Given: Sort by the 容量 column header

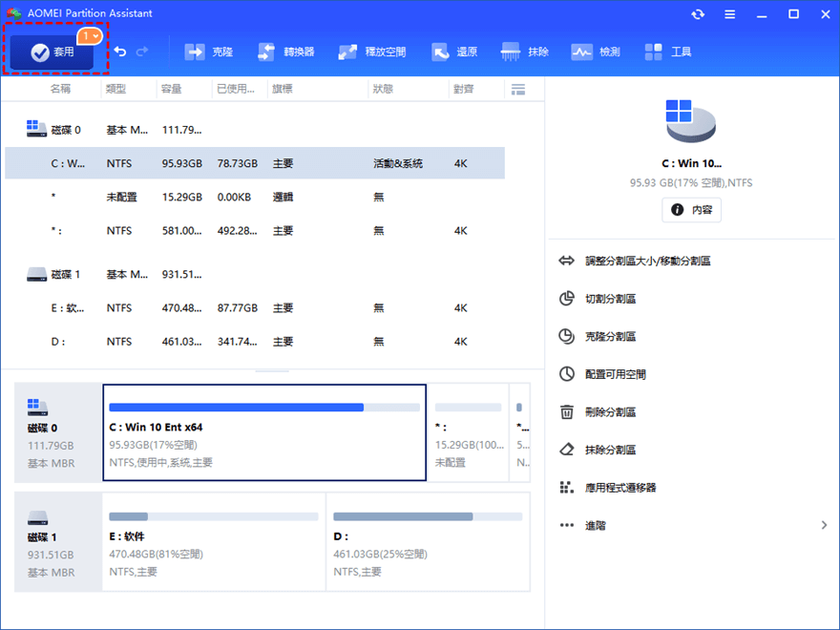Looking at the screenshot, I should coord(172,89).
